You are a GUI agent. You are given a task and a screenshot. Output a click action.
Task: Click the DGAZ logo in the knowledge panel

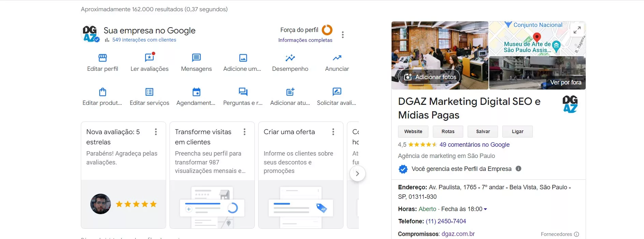click(x=570, y=104)
